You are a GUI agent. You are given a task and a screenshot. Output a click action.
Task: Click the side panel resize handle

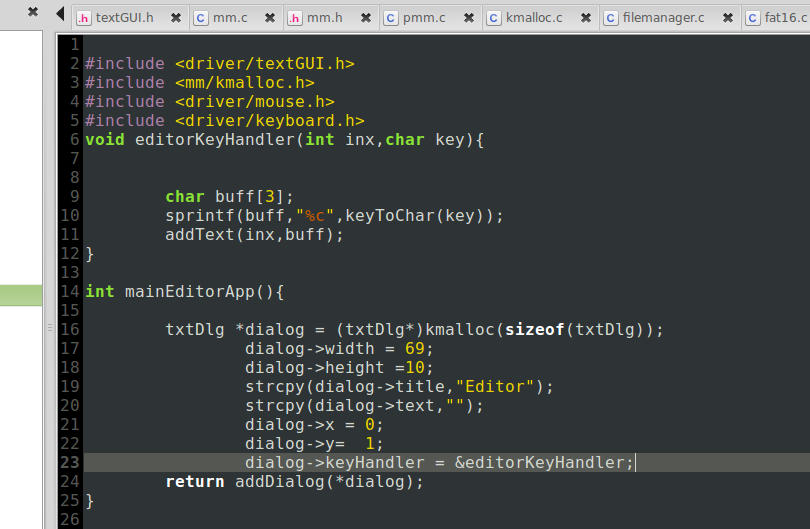pos(49,328)
